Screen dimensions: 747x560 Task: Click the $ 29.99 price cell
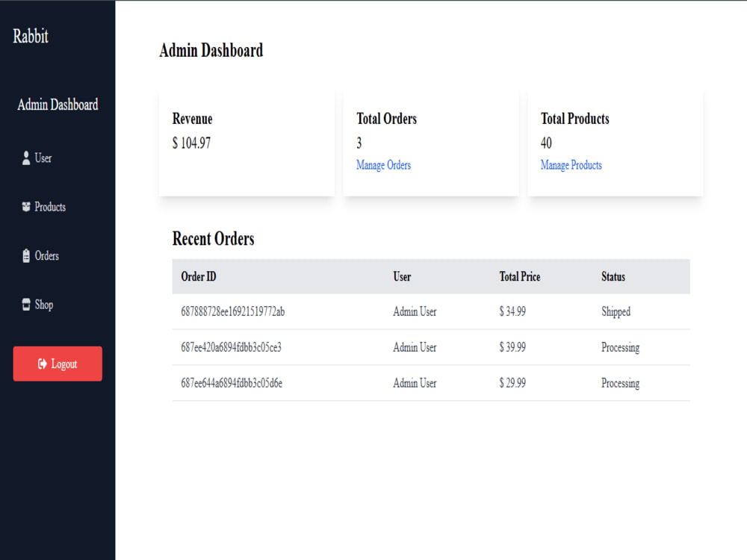[512, 383]
